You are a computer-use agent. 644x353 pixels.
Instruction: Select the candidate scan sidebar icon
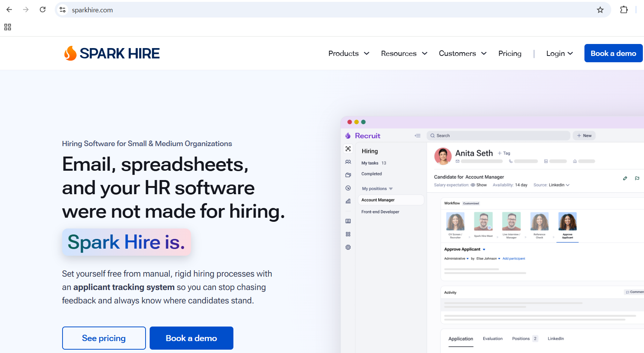point(348,149)
